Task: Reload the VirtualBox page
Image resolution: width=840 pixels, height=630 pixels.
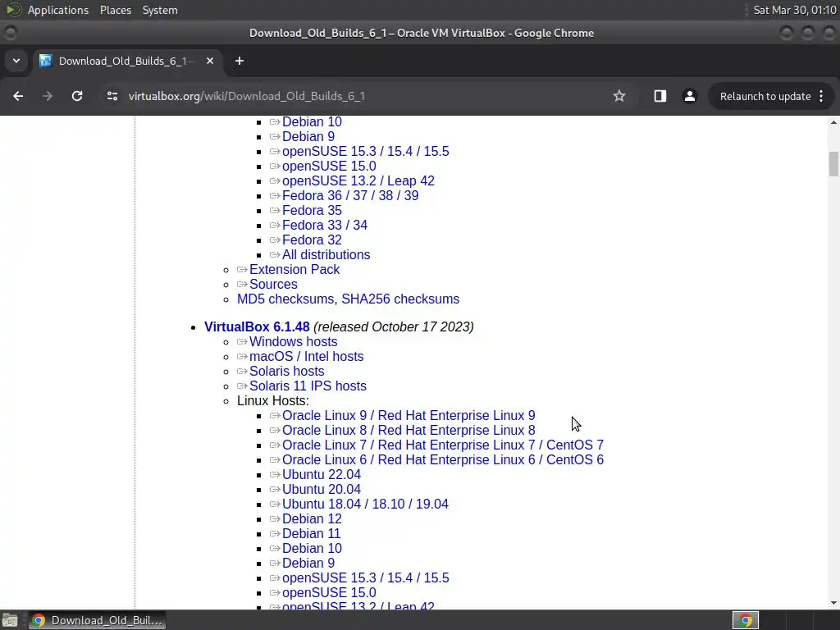Action: (77, 96)
